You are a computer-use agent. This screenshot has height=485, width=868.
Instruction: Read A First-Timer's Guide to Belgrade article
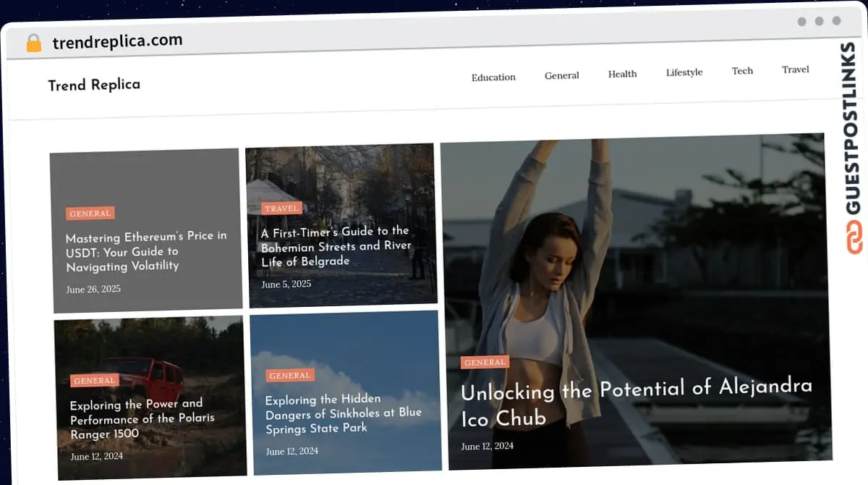point(336,246)
